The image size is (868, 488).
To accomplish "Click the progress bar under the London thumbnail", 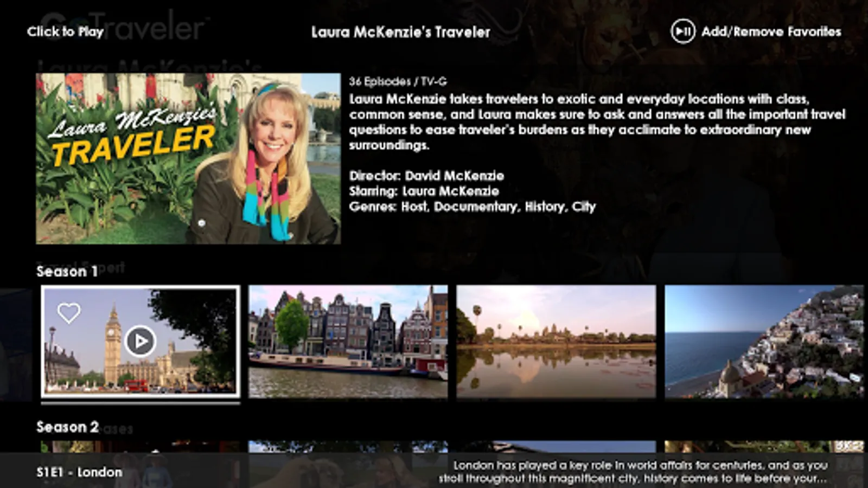I will pos(141,403).
